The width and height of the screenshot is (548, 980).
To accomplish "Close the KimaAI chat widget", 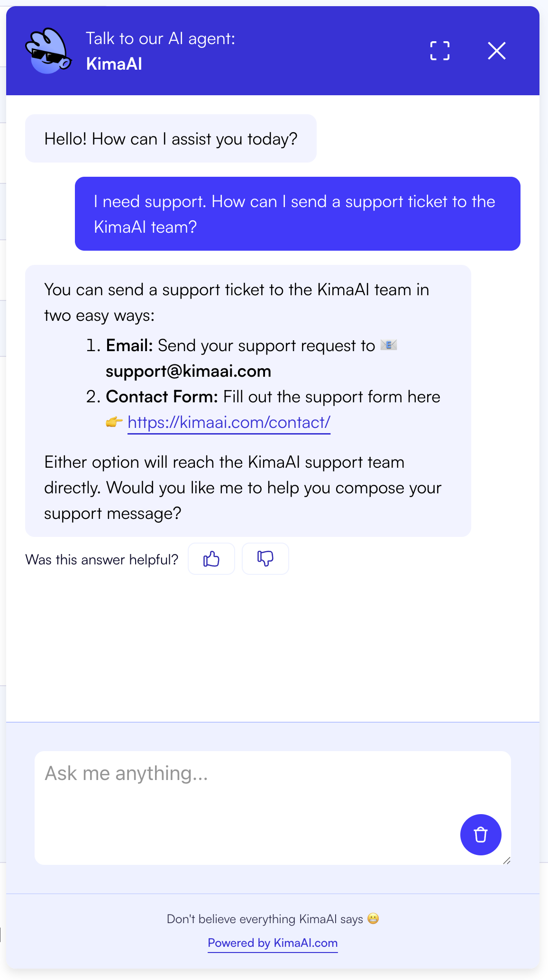I will pyautogui.click(x=496, y=51).
